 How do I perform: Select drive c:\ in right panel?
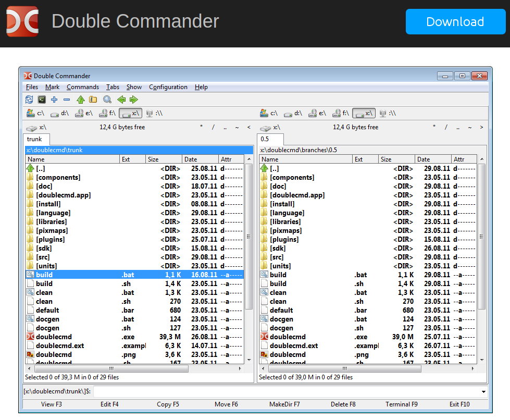pyautogui.click(x=269, y=113)
